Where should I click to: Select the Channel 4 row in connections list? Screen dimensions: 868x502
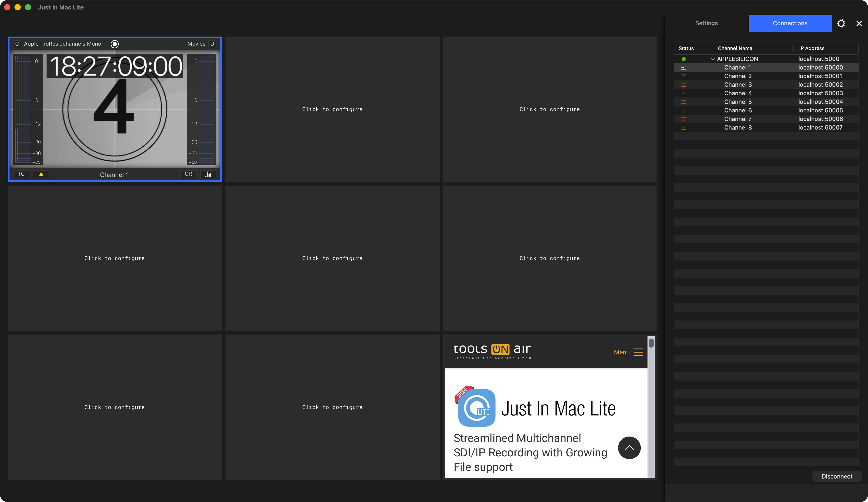[x=766, y=94]
